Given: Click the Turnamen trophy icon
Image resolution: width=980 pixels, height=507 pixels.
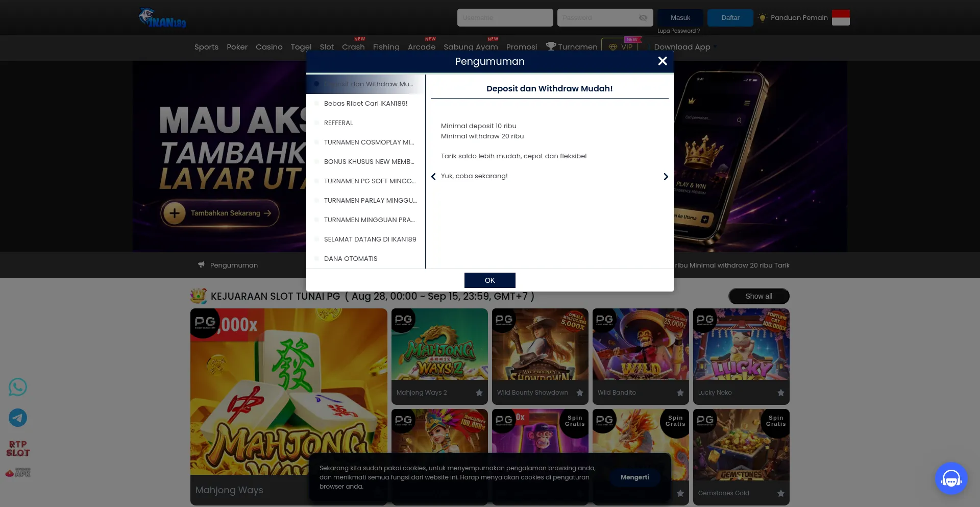Looking at the screenshot, I should tap(551, 46).
